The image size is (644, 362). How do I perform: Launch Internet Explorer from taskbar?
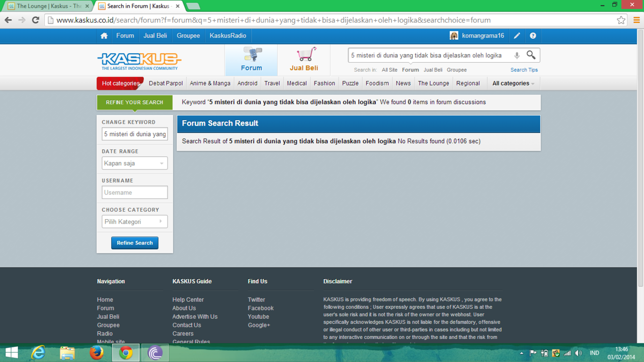click(38, 353)
